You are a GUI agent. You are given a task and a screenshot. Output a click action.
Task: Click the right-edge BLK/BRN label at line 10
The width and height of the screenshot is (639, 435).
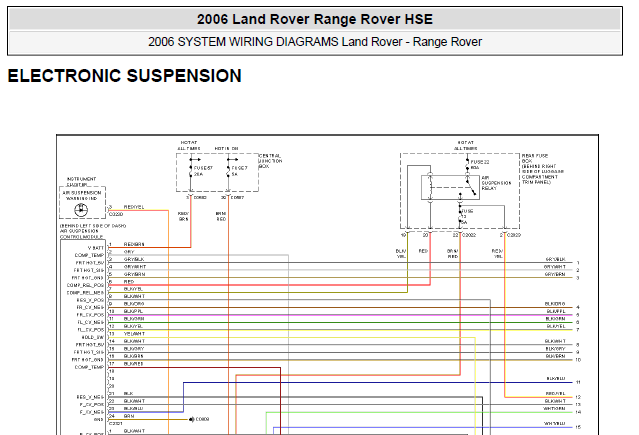pyautogui.click(x=555, y=356)
